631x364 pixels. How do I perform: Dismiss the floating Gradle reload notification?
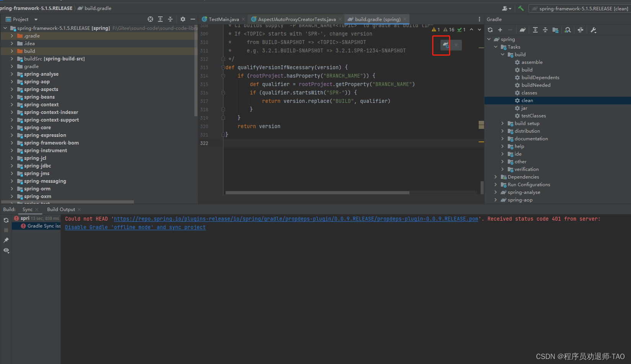(x=456, y=45)
